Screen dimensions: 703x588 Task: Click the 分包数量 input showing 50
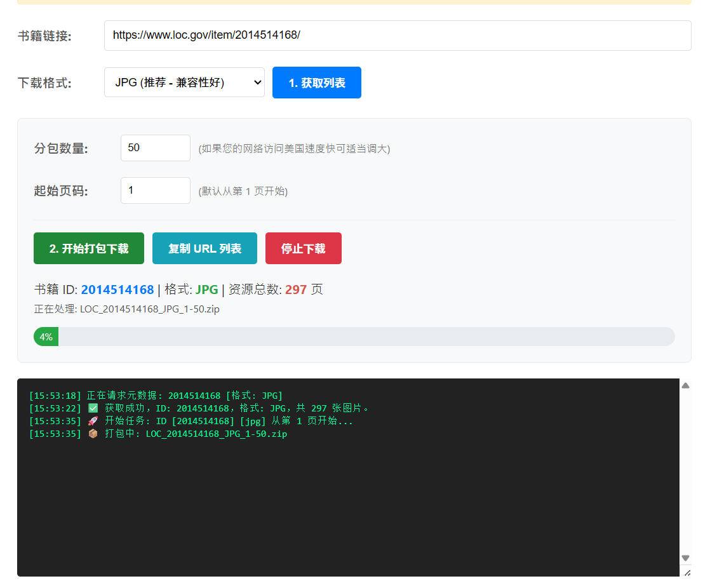[x=155, y=148]
